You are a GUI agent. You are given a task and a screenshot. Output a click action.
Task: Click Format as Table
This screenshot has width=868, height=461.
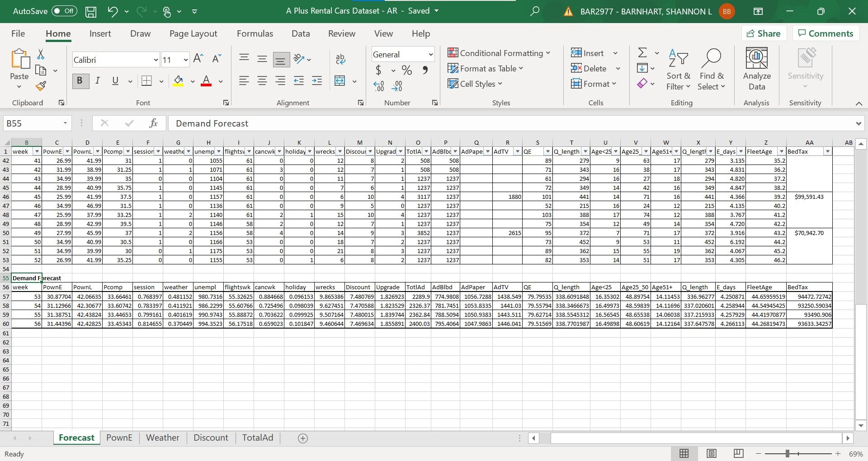486,68
